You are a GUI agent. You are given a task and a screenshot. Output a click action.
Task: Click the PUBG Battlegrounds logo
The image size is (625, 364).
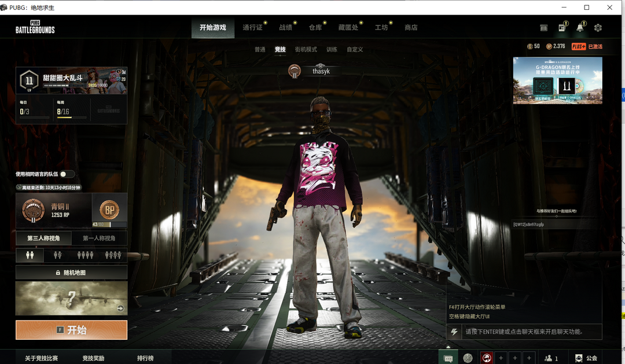point(35,27)
